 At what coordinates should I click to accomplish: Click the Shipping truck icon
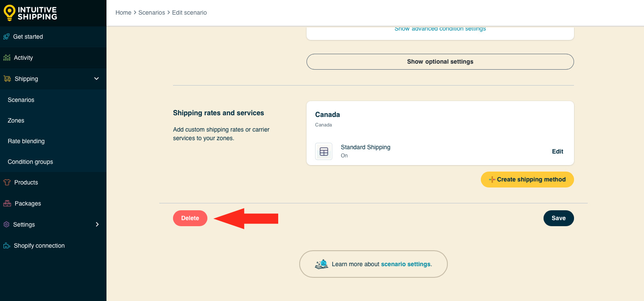point(7,79)
